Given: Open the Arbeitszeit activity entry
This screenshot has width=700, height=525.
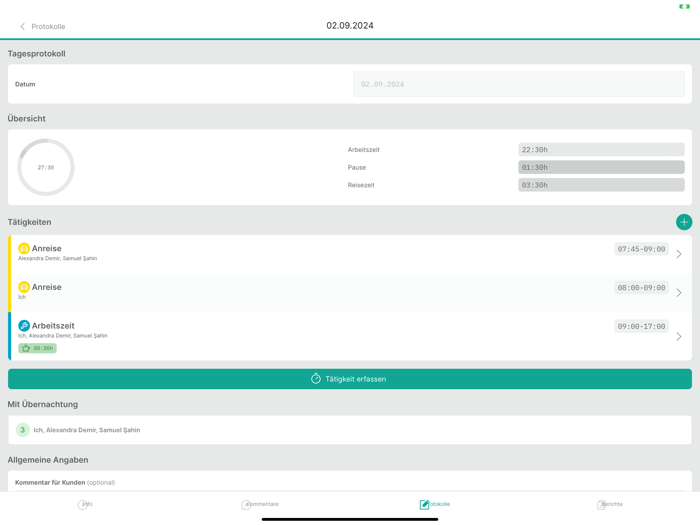Looking at the screenshot, I should click(x=350, y=336).
